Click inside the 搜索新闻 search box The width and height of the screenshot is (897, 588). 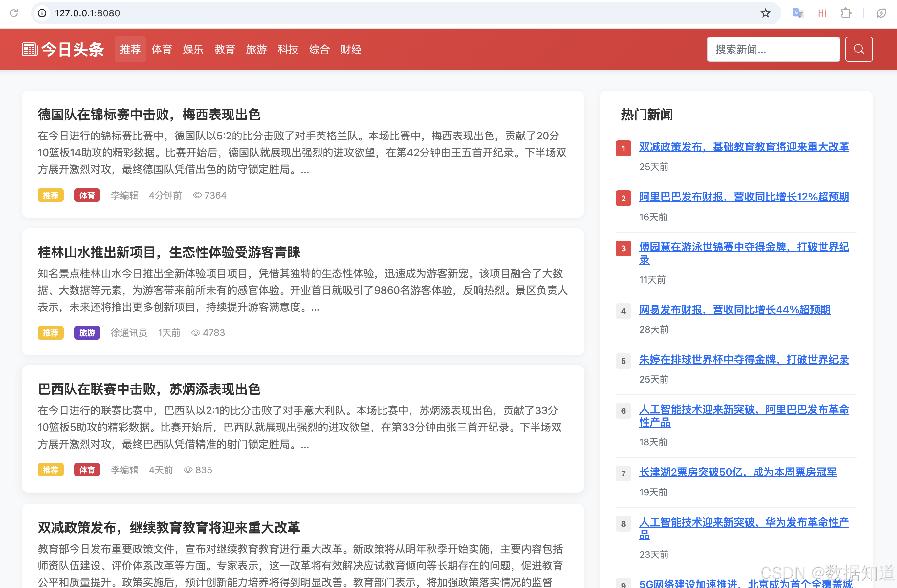[773, 49]
